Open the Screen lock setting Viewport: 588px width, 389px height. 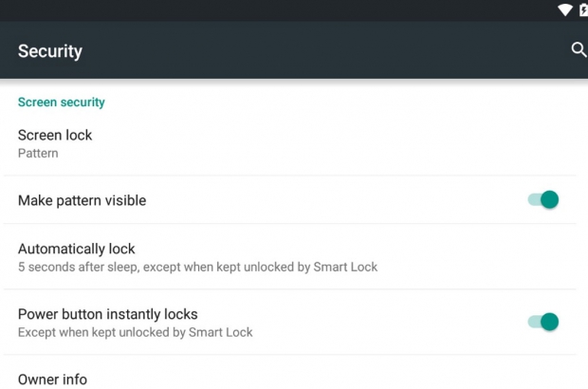(285, 143)
